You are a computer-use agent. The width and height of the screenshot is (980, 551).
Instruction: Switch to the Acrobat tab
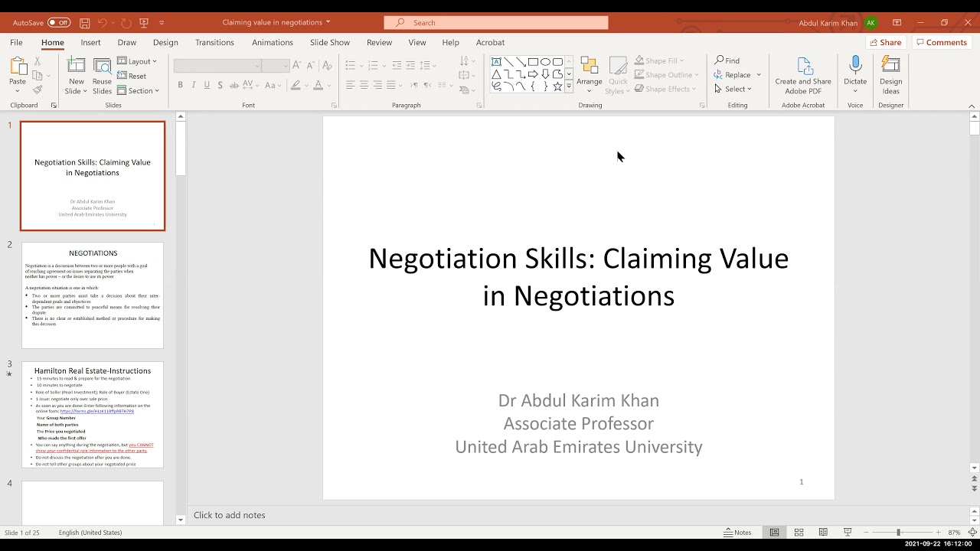click(x=490, y=43)
